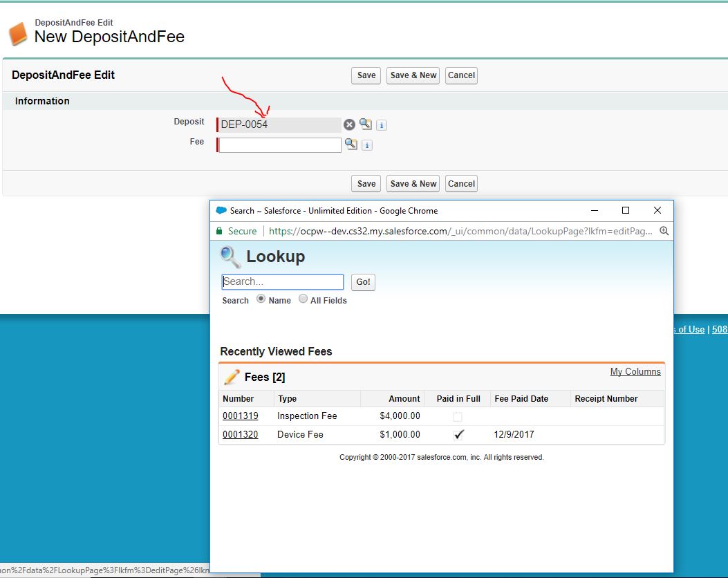Click the zoom icon in Chrome address bar
Screen dimensions: 728x578
[x=664, y=231]
